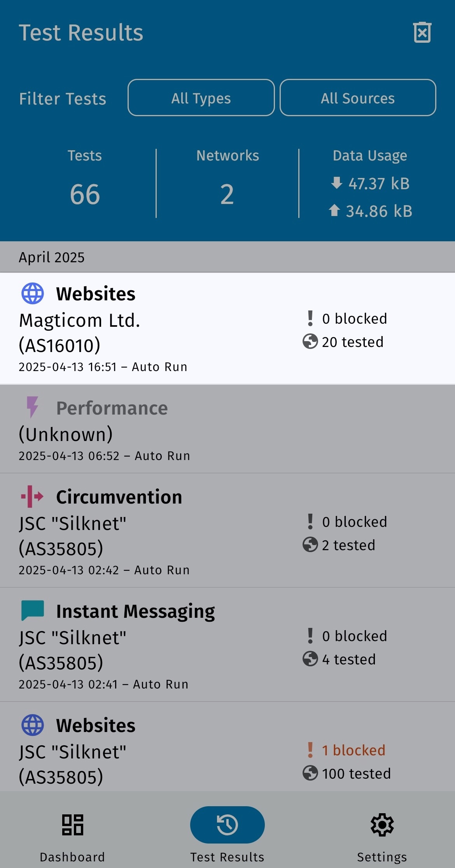Tap the red 1 blocked warning icon
The image size is (455, 868).
(310, 750)
